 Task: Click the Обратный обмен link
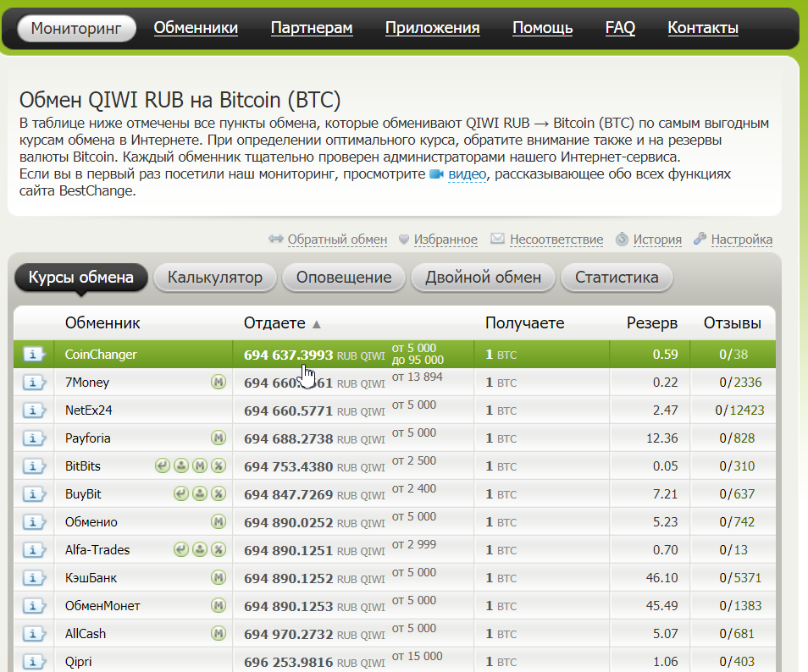[x=337, y=240]
